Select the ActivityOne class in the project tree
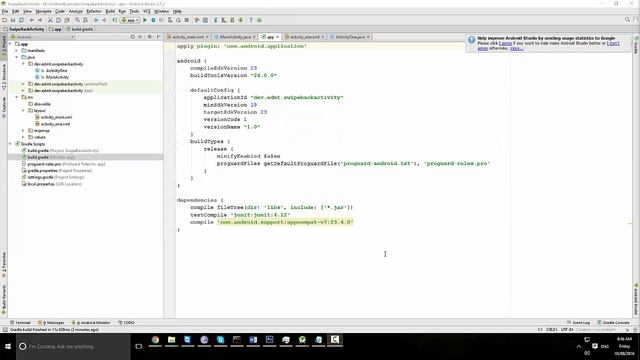Screen dimensions: 640x360 coord(56,71)
